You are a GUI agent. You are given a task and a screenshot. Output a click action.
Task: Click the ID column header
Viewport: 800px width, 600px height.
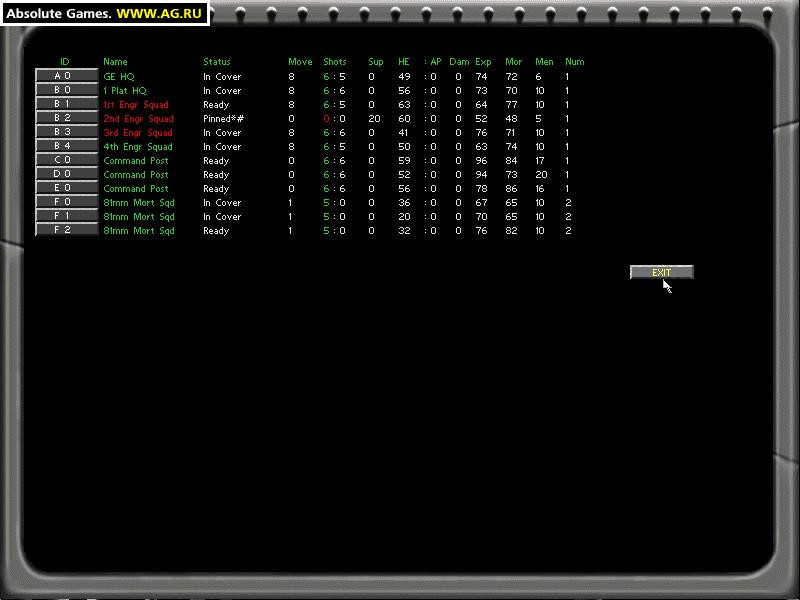(x=64, y=62)
